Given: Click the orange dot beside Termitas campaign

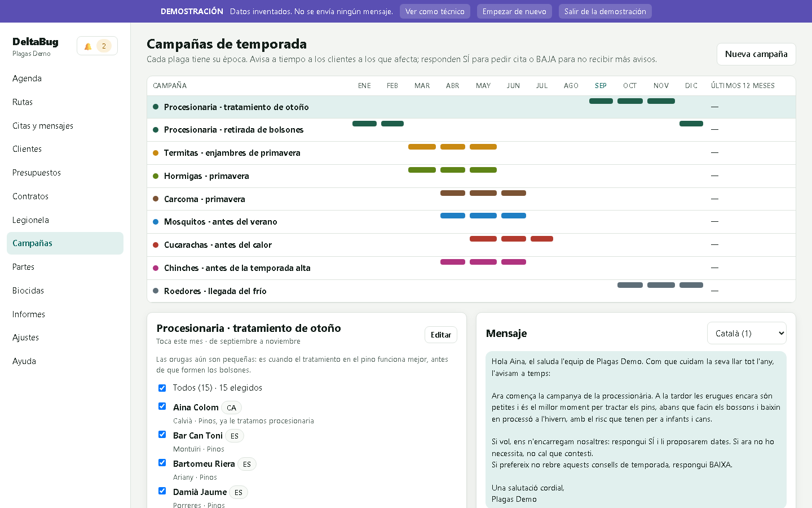Looking at the screenshot, I should 156,153.
